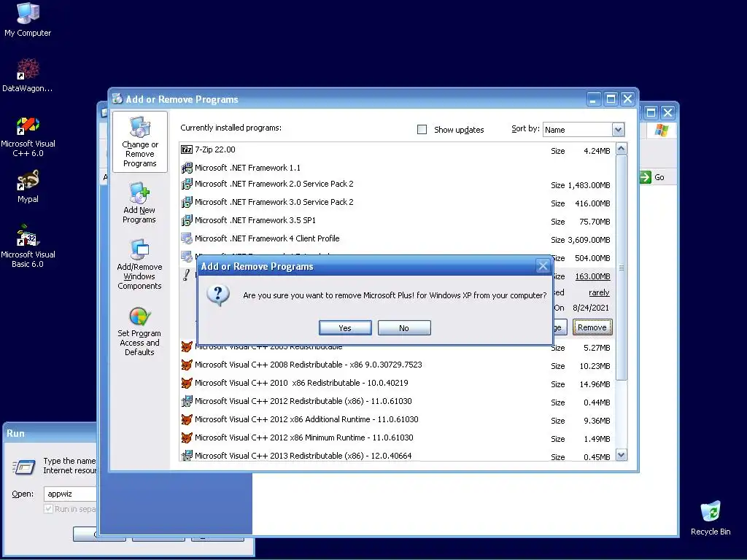Click the exclamation icon of selected program
The height and width of the screenshot is (560, 747).
point(186,275)
